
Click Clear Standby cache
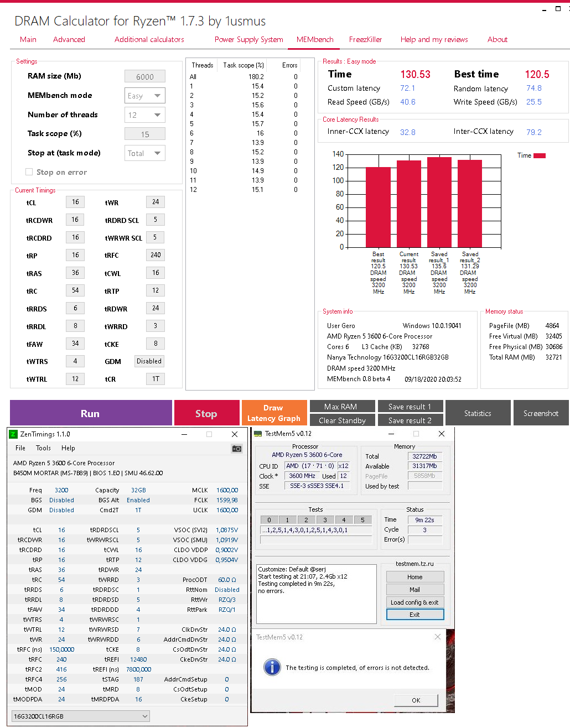click(x=342, y=420)
